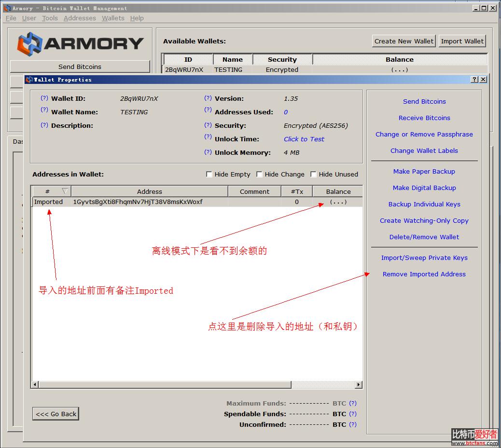The height and width of the screenshot is (448, 501).
Task: Click the help icon beside Wallet ID
Action: (44, 98)
